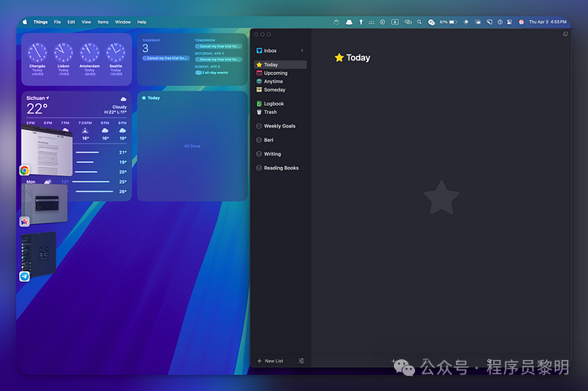Image resolution: width=588 pixels, height=391 pixels.
Task: Open the Inbox list in Things sidebar
Action: 280,50
